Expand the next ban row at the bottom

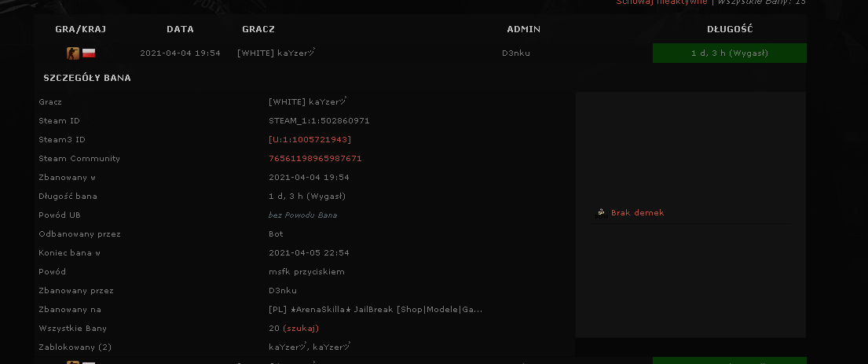pos(419,362)
